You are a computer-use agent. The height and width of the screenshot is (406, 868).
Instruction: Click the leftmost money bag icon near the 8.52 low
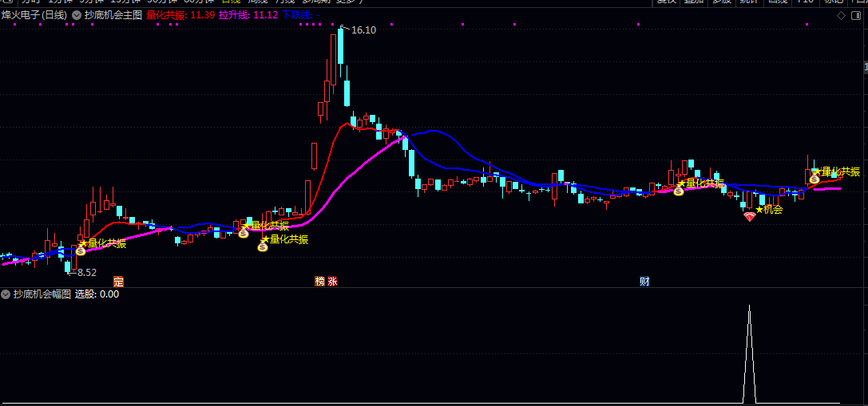(x=81, y=251)
